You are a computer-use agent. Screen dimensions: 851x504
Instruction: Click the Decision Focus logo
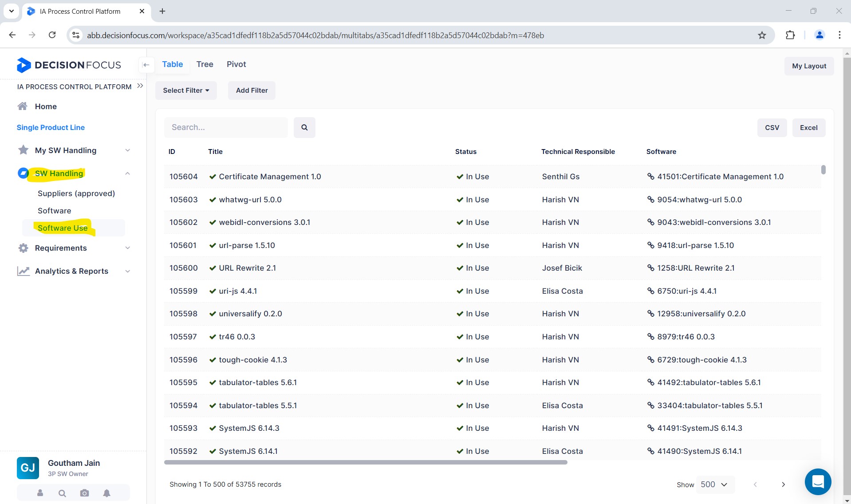pos(68,65)
